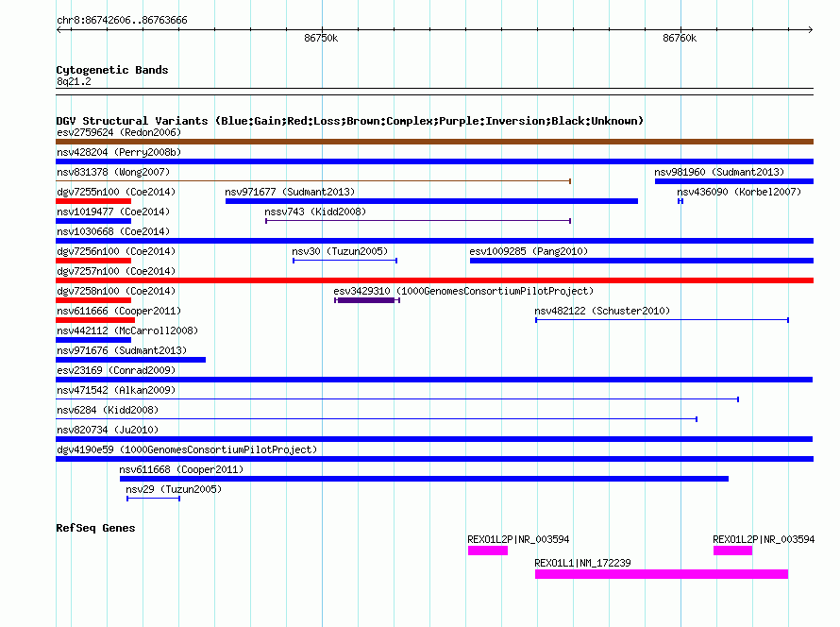The image size is (840, 627).
Task: Click nsv6284 (Kidd2008) label
Action: coord(108,410)
